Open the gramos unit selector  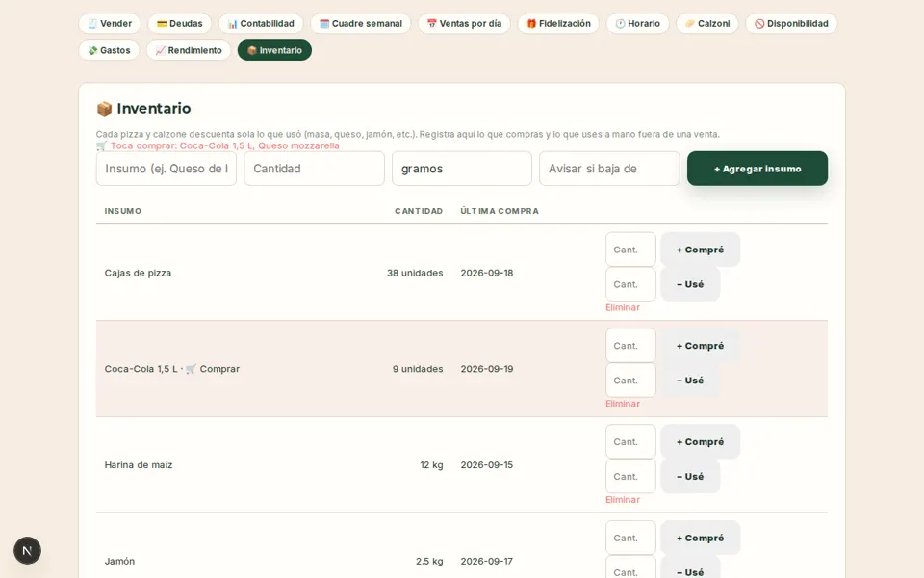click(x=462, y=169)
